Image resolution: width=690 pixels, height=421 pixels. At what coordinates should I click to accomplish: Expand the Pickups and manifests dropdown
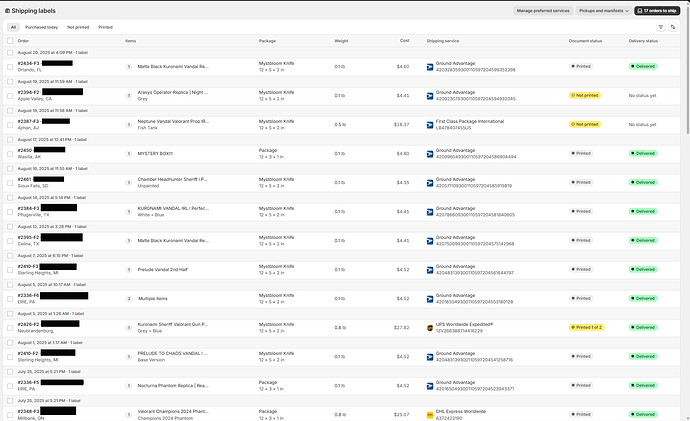tap(602, 10)
